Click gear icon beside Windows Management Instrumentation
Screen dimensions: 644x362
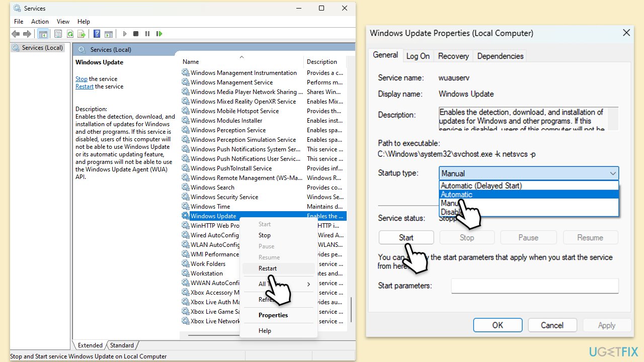(186, 72)
